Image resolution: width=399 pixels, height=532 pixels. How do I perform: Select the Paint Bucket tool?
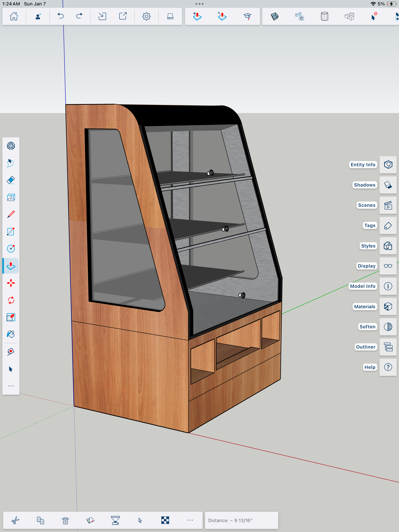coord(11,334)
